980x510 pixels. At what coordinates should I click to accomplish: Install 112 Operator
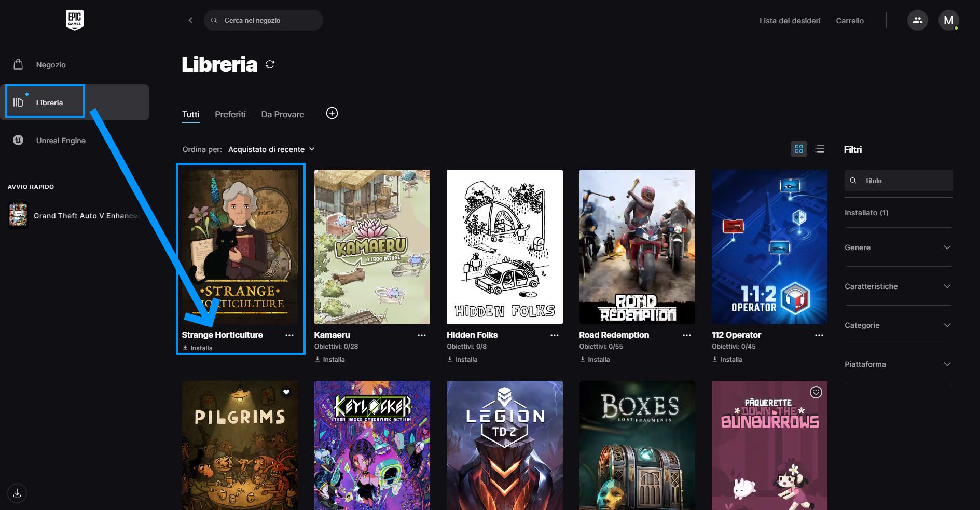click(x=727, y=359)
